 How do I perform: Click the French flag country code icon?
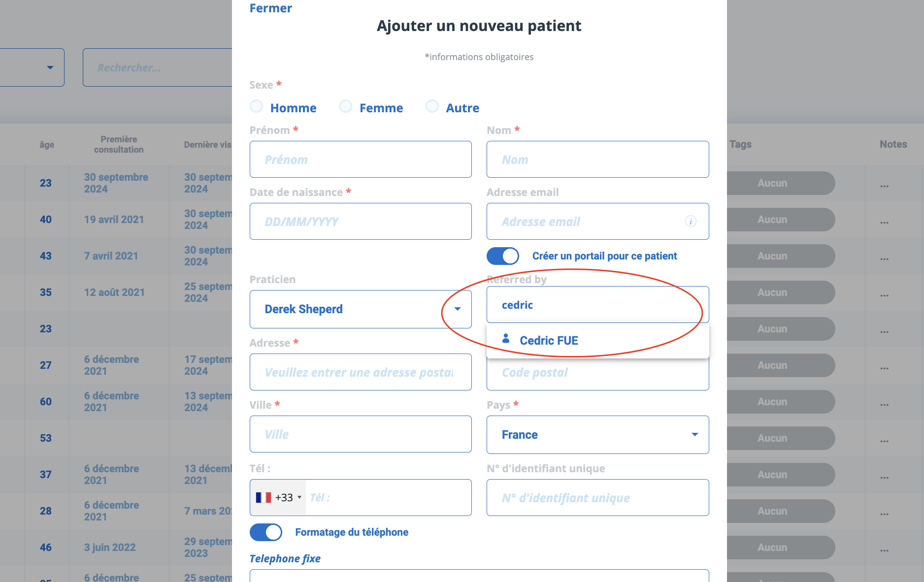coord(264,498)
